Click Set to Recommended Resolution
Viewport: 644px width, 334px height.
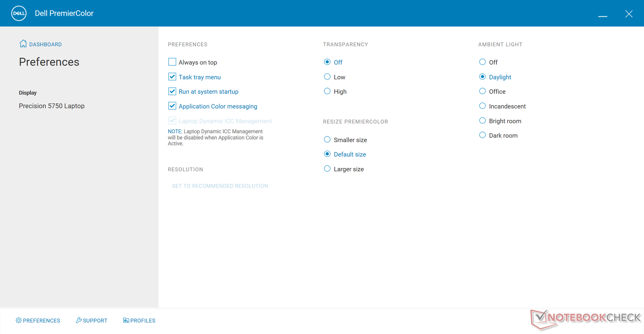coord(220,186)
